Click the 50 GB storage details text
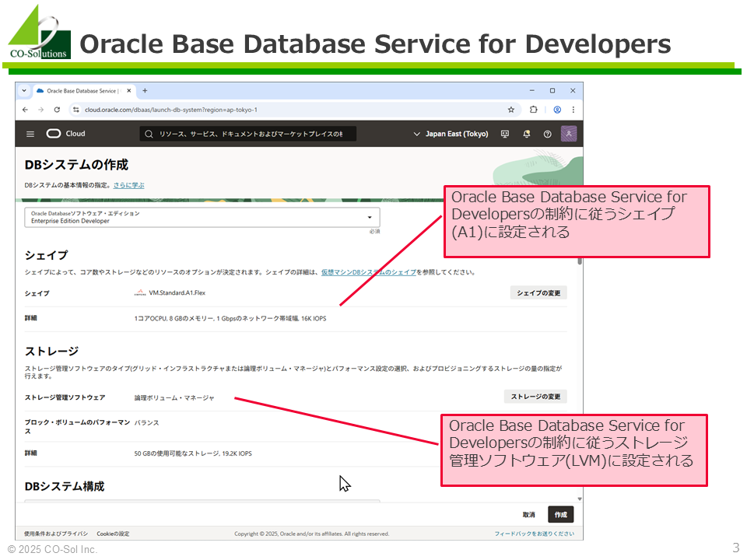747x560 pixels. [193, 453]
